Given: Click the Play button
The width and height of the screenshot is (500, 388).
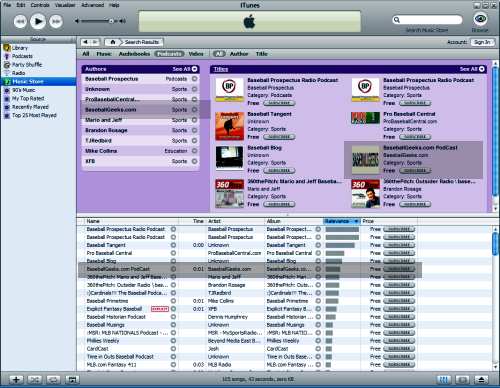Looking at the screenshot, I should pyautogui.click(x=38, y=22).
